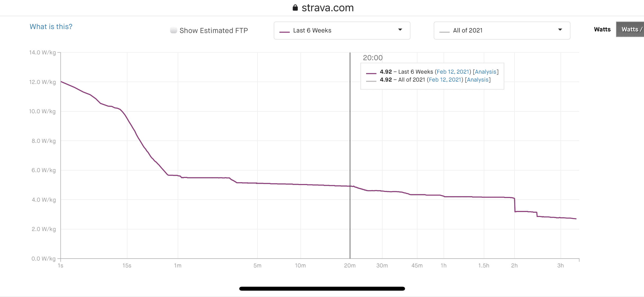
Task: Click the arrow on Last 6 Weeks selector
Action: tap(400, 30)
